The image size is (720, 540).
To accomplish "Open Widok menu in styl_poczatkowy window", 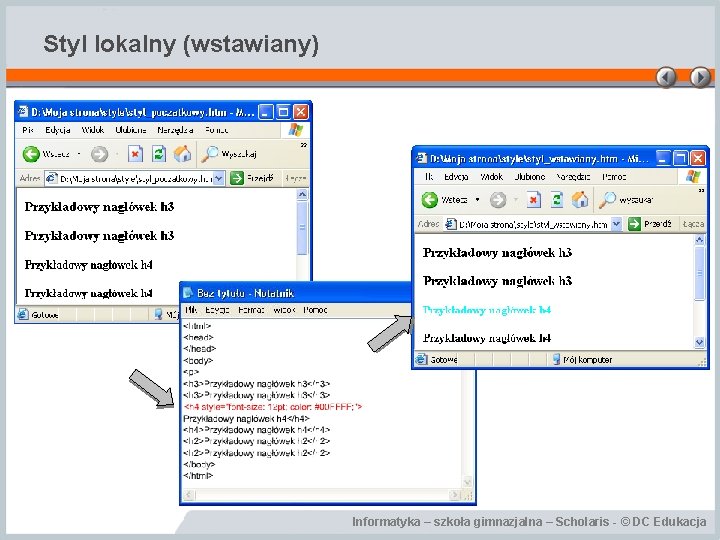I will pyautogui.click(x=93, y=130).
